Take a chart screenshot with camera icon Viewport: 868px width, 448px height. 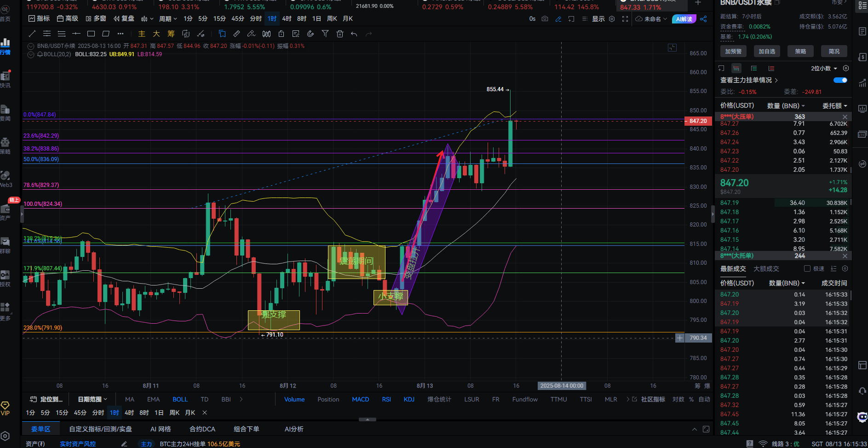tap(545, 19)
